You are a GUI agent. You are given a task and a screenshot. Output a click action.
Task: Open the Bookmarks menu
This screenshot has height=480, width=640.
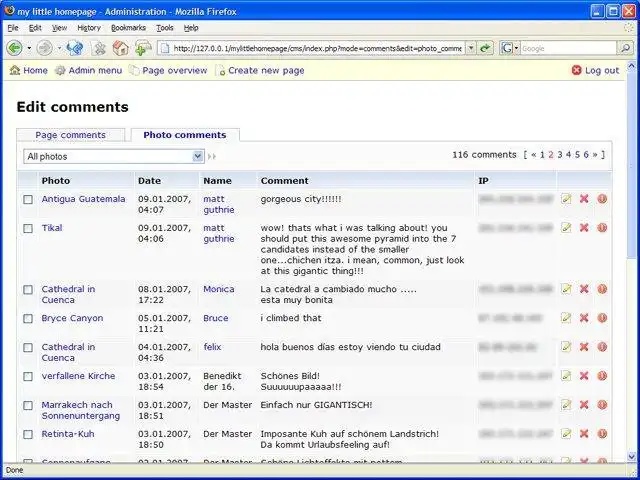point(128,28)
